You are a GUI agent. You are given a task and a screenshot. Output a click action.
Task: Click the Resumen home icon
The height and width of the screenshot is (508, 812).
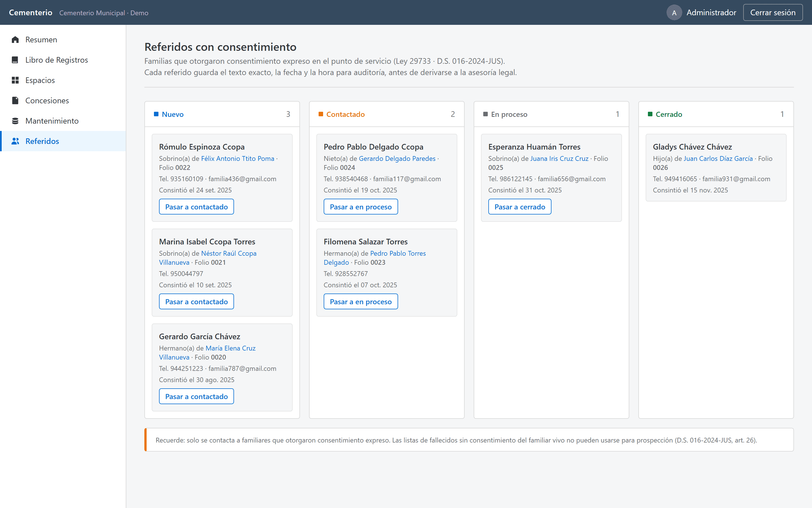coord(15,40)
